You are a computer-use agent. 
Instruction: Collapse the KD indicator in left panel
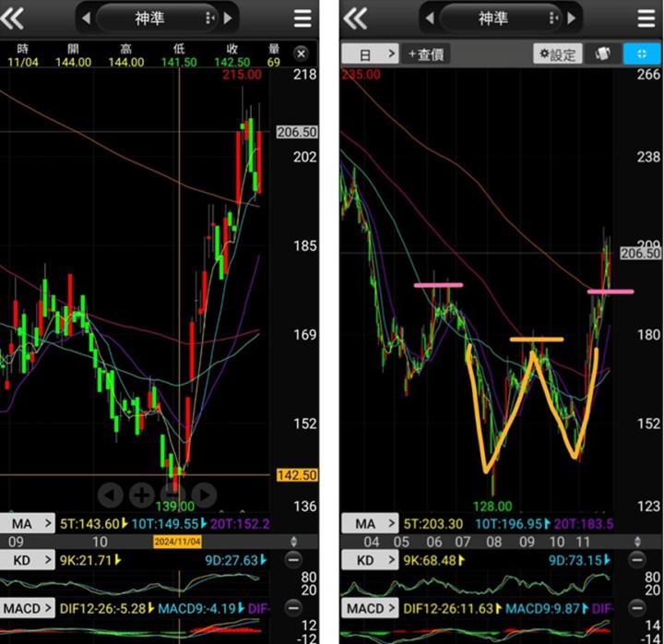293,560
